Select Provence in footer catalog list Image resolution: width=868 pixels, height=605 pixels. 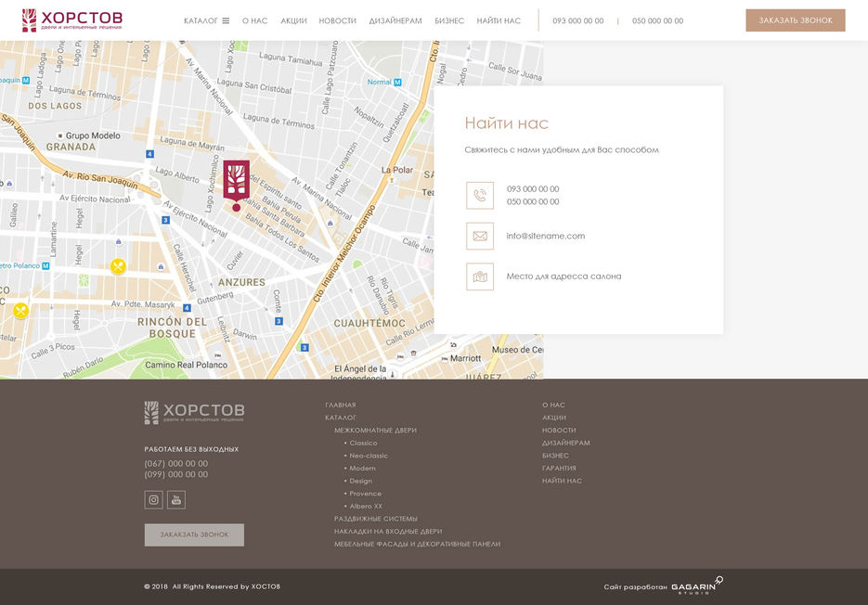[366, 494]
